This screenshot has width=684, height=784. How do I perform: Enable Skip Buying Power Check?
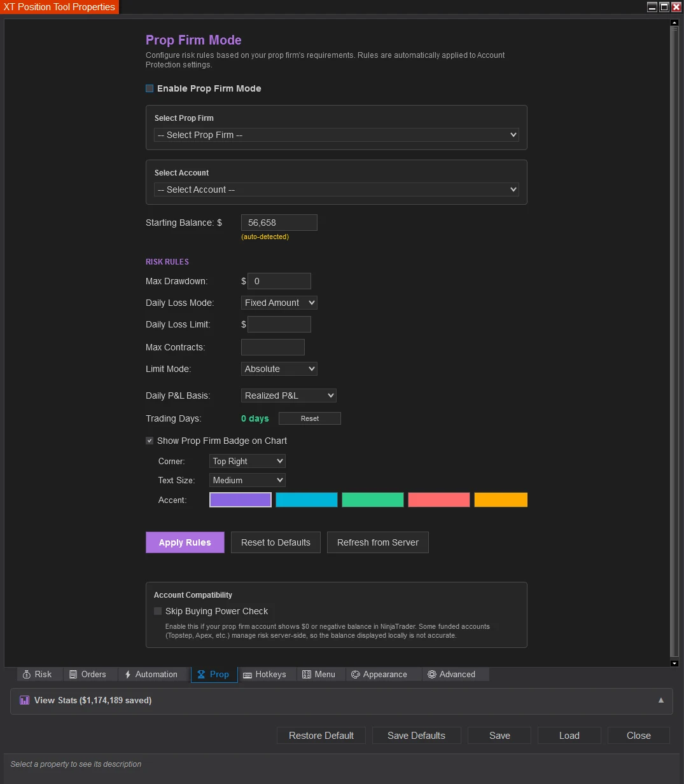pos(157,610)
